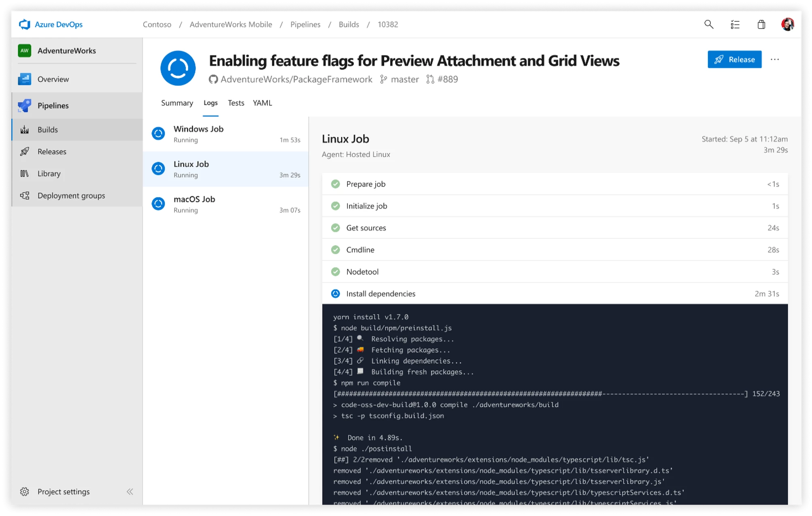Click the Initialize job step row
The width and height of the screenshot is (812, 516).
[x=555, y=205]
